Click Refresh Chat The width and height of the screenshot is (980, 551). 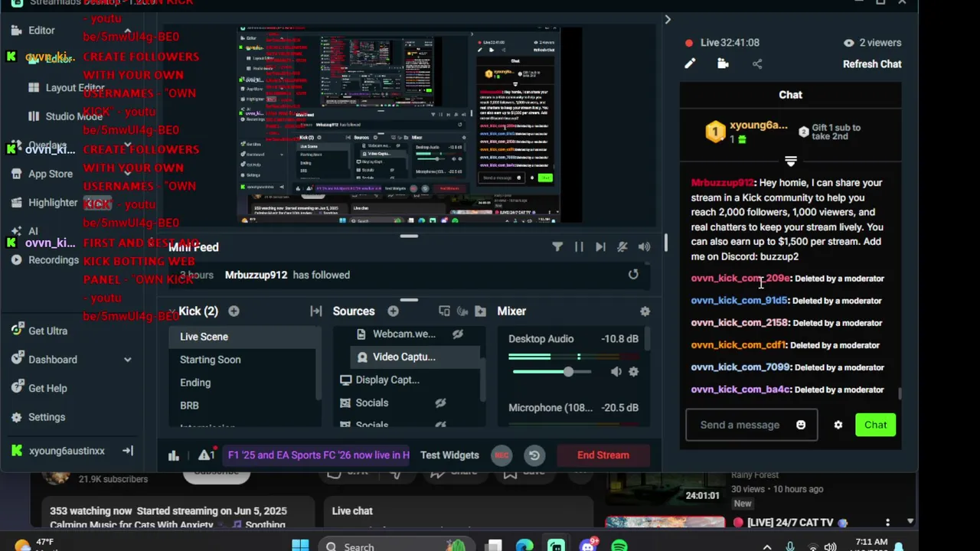coord(872,64)
